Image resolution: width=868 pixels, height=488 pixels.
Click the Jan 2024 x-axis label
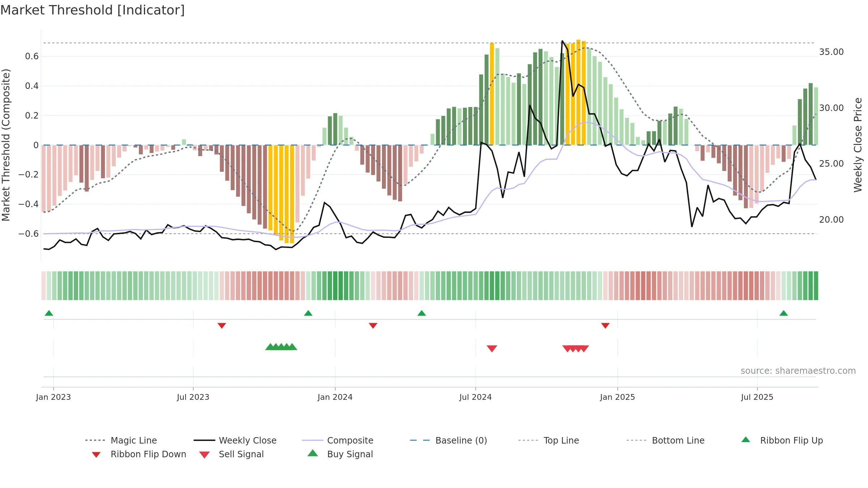click(x=335, y=397)
